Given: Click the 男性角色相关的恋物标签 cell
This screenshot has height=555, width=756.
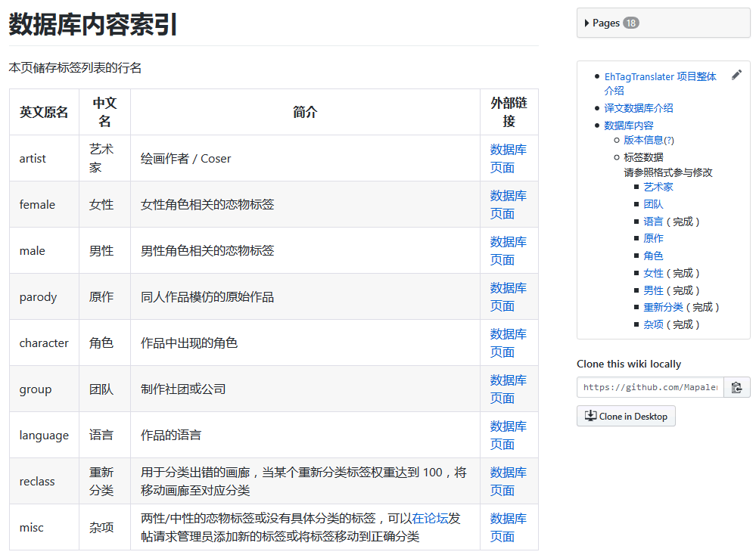Looking at the screenshot, I should click(305, 251).
